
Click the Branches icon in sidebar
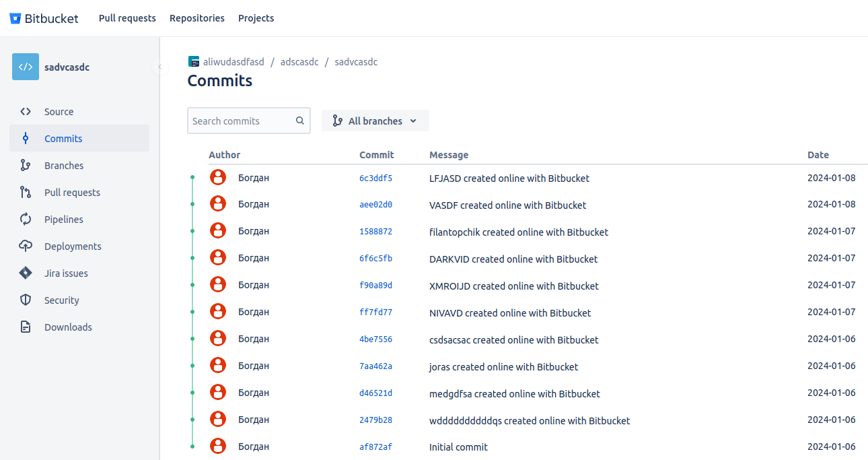click(x=26, y=166)
